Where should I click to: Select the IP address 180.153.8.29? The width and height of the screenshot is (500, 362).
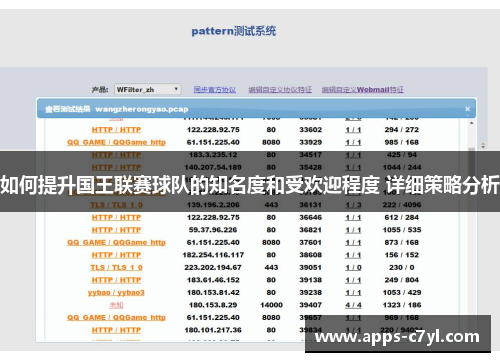pyautogui.click(x=213, y=305)
